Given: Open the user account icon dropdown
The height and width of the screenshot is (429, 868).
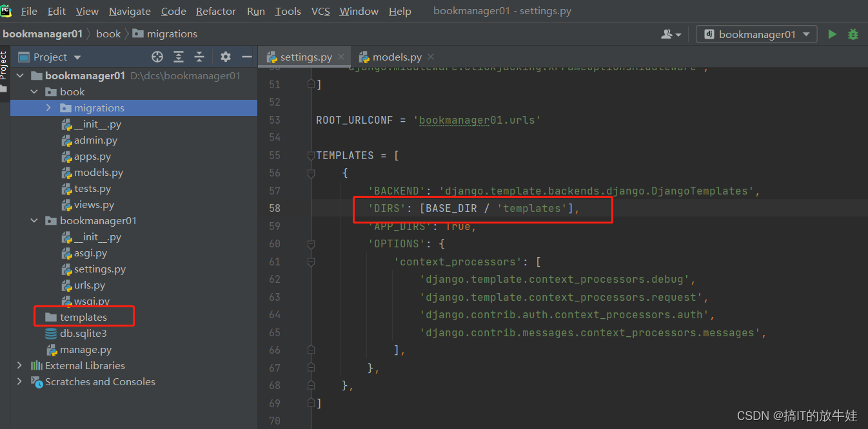Looking at the screenshot, I should coord(671,34).
